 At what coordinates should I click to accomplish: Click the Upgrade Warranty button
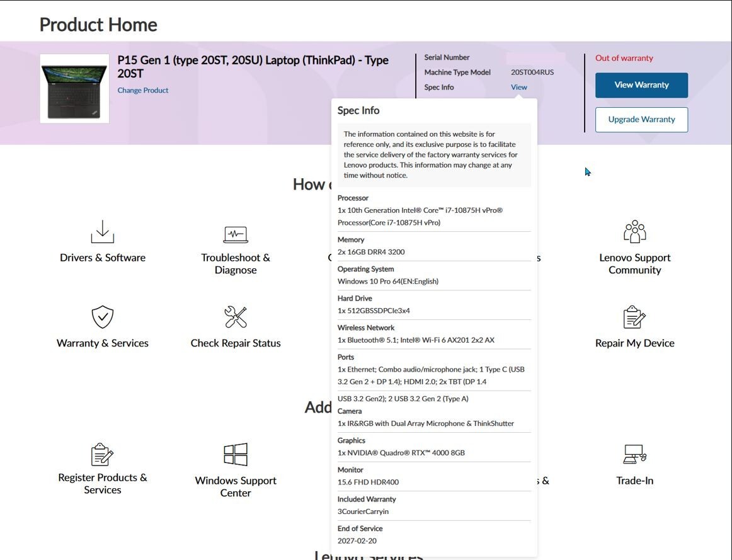641,120
